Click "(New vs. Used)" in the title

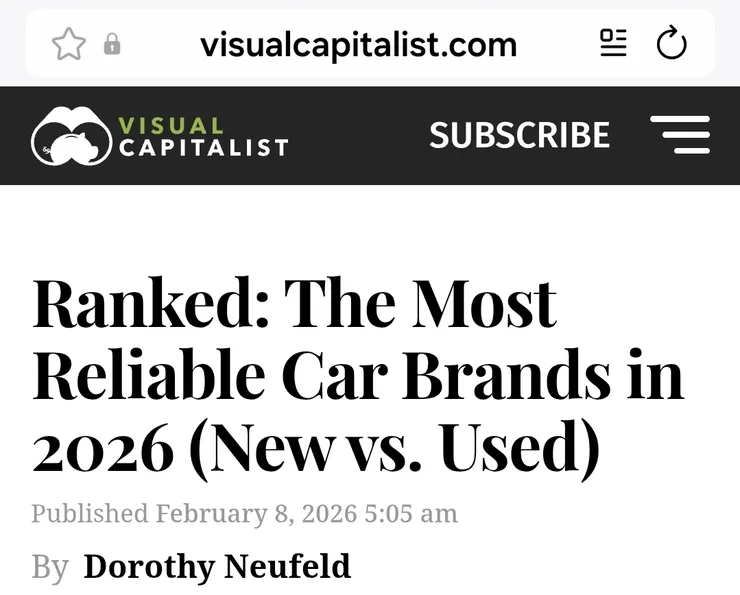395,448
